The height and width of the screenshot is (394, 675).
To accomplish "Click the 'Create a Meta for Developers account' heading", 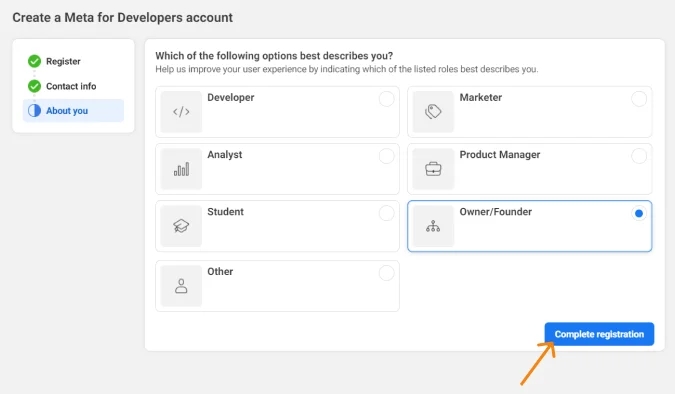I will (123, 18).
